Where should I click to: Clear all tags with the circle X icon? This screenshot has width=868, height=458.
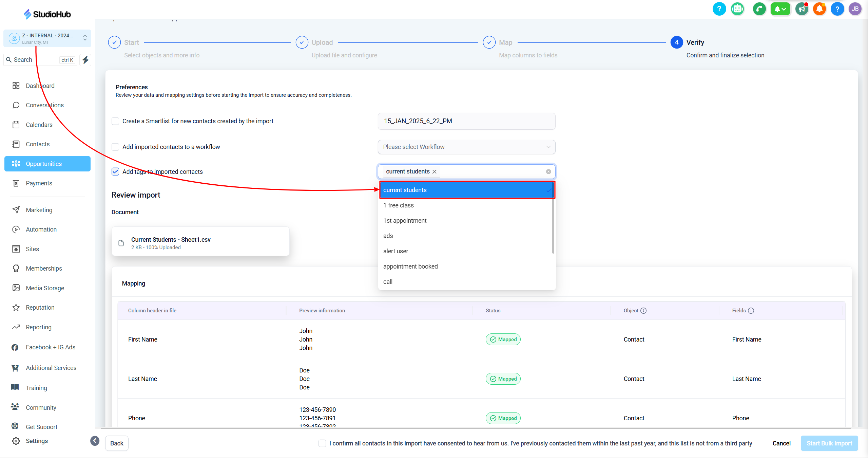click(548, 172)
